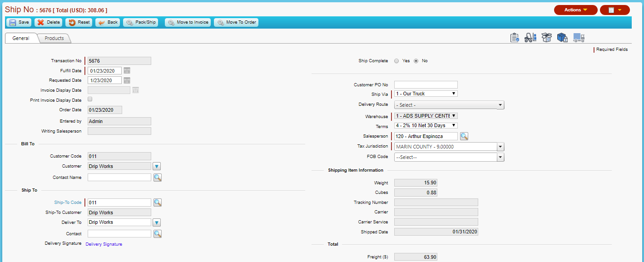Open the Fulfill Date calendar picker
The image size is (644, 262).
tap(127, 70)
